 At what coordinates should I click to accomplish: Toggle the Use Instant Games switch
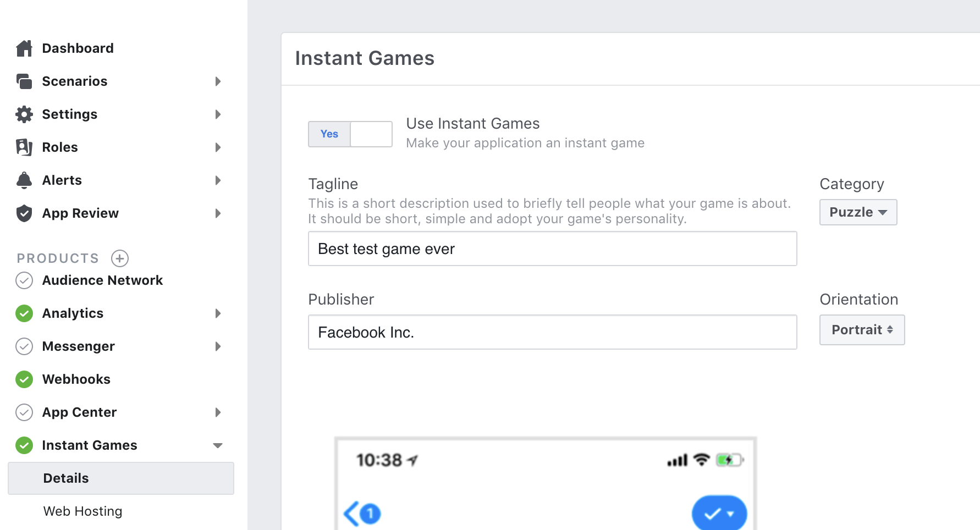pos(350,134)
